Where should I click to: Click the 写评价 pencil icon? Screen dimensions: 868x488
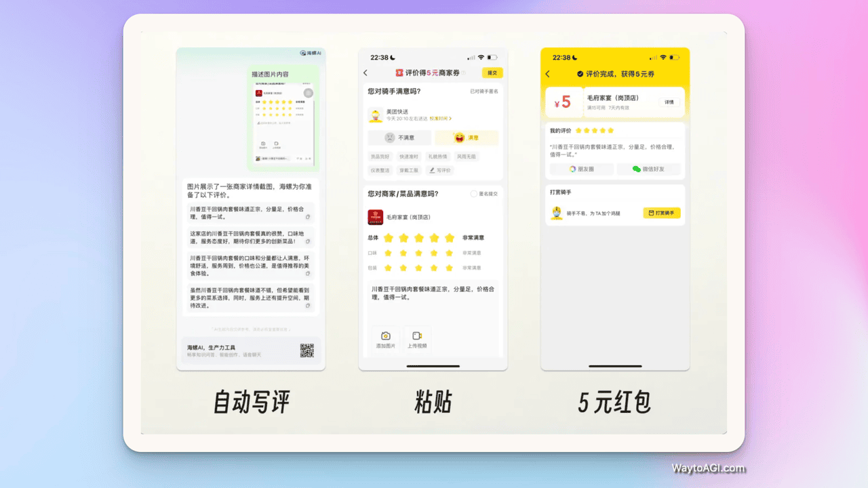click(x=432, y=170)
